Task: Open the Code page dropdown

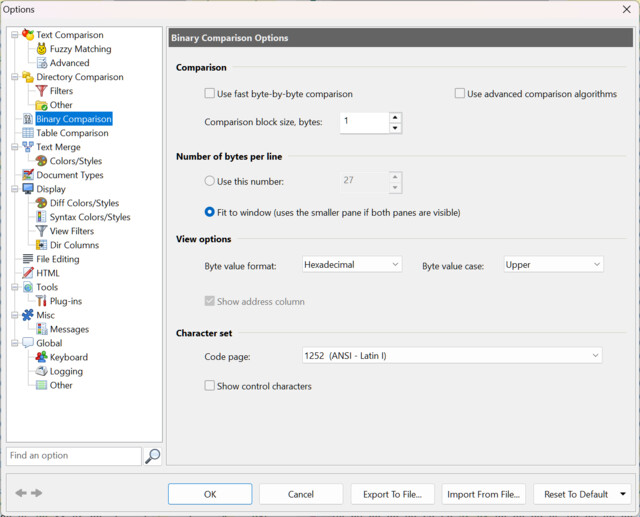Action: [452, 355]
